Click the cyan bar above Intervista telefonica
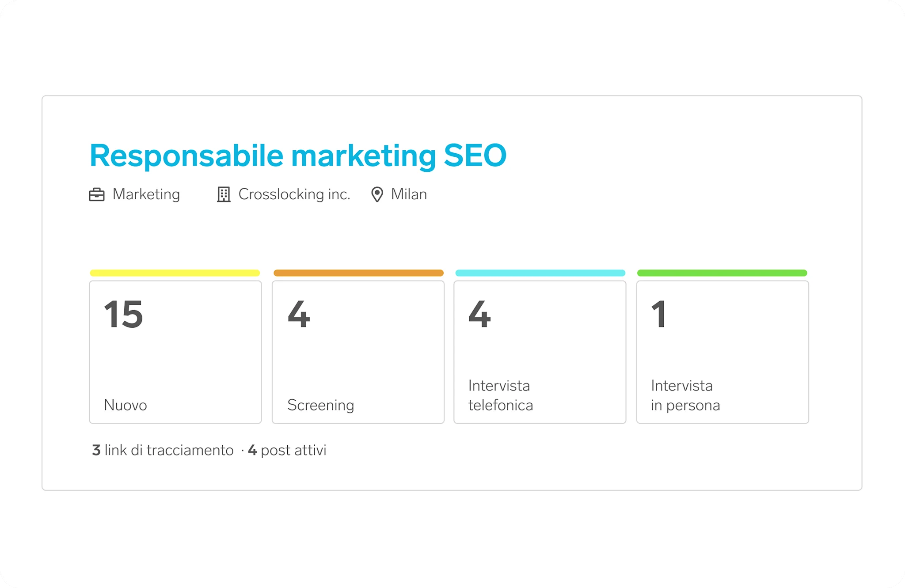The height and width of the screenshot is (588, 905). [540, 273]
